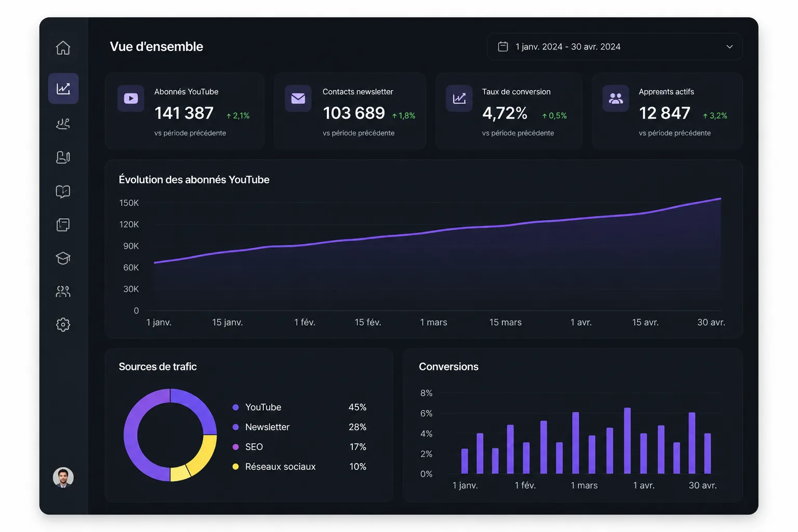Click the sidebar icon above the open book

63,157
